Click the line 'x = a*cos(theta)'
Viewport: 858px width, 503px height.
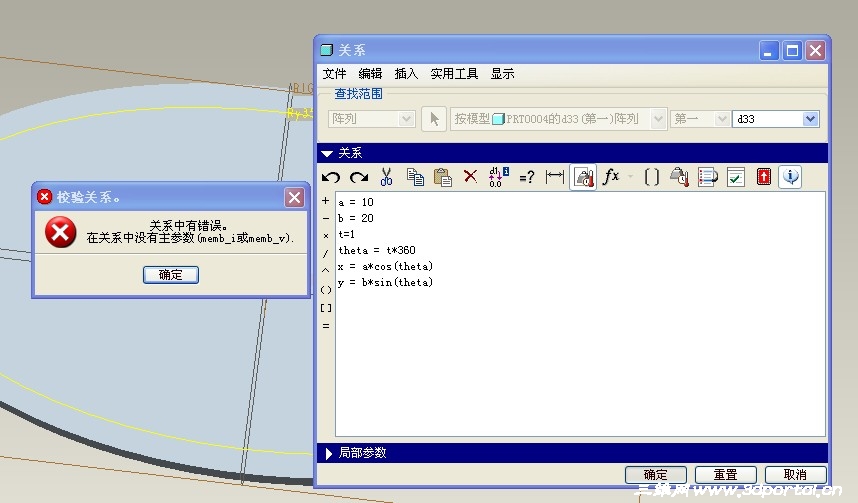point(385,267)
